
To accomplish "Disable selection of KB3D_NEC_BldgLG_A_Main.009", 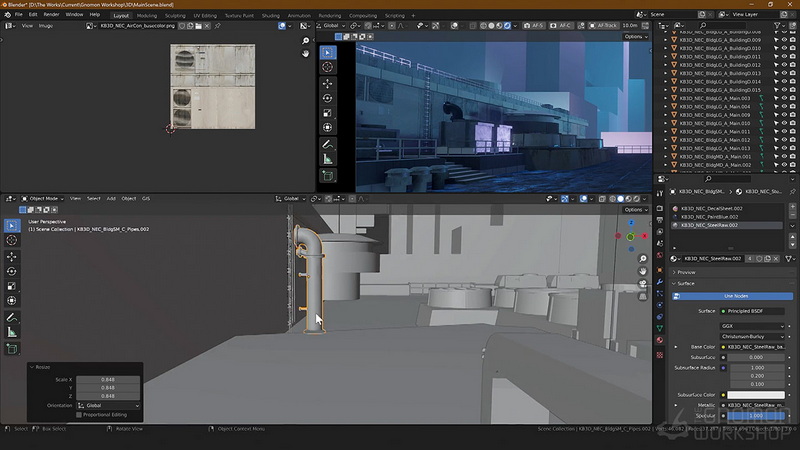I will [x=776, y=115].
